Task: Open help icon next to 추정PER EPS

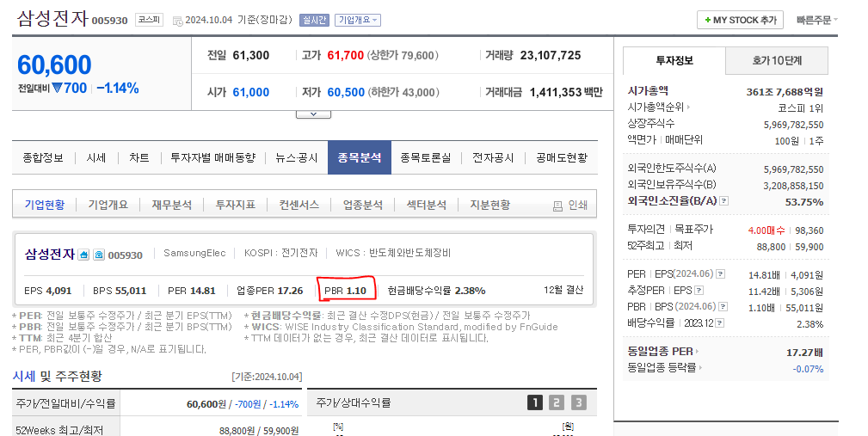Action: point(699,290)
